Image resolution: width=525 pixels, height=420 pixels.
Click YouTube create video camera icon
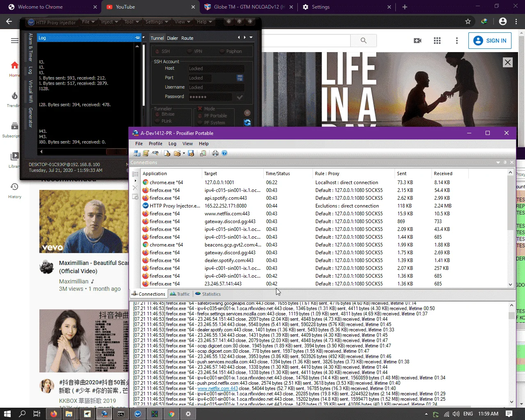tap(418, 41)
